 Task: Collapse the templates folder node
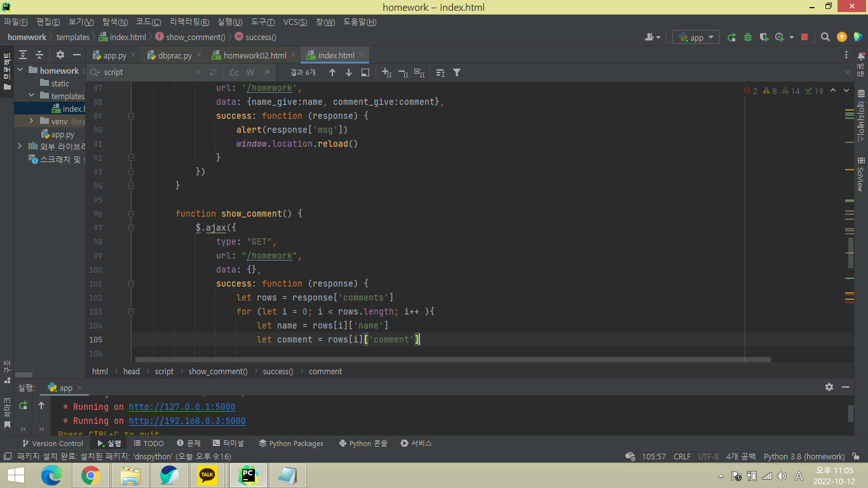tap(32, 96)
